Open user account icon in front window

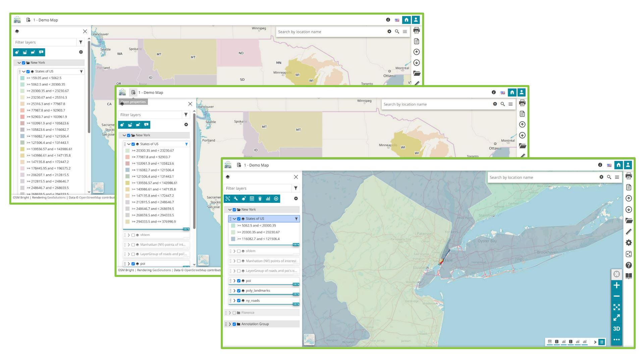[628, 165]
